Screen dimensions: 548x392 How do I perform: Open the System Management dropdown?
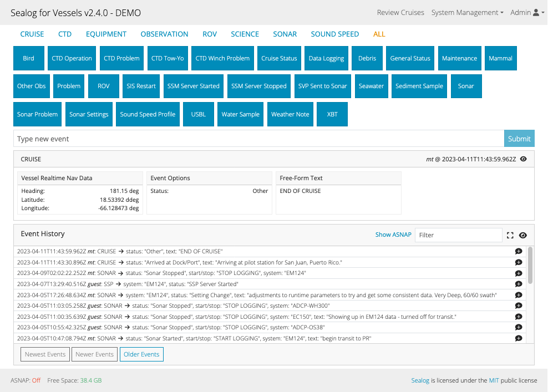click(467, 12)
